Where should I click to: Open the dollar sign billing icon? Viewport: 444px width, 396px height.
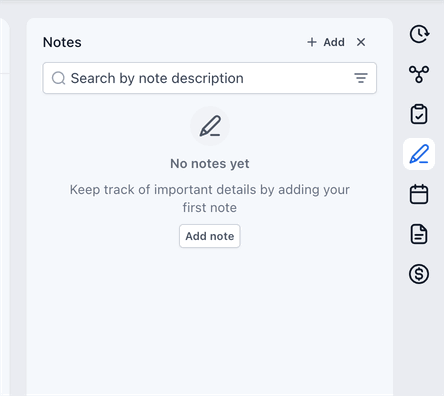click(x=419, y=274)
